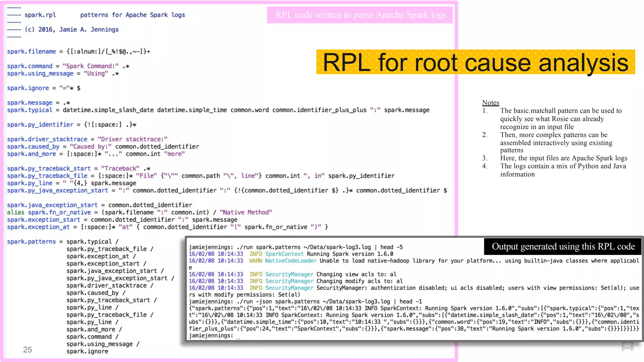Click the note about Python and Java information
Viewport: 644px width, 362px height.
click(554, 170)
